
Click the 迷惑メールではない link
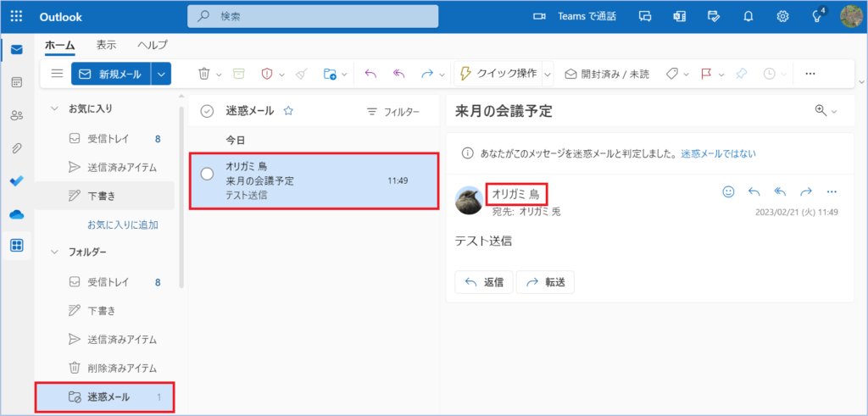coord(718,153)
